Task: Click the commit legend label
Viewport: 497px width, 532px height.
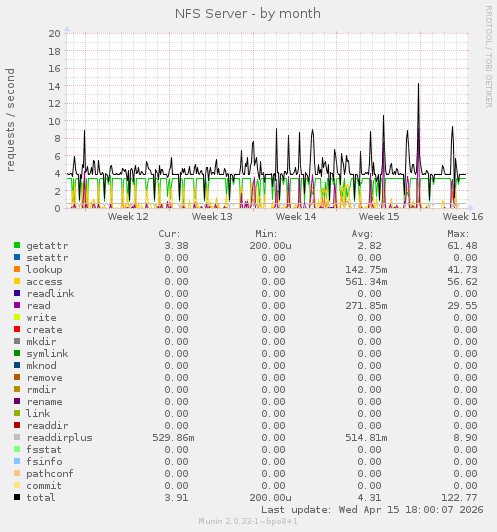Action: coord(44,486)
